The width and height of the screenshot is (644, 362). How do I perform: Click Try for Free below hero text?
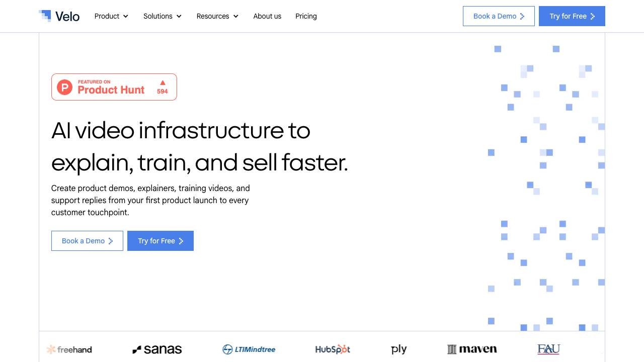click(x=160, y=241)
